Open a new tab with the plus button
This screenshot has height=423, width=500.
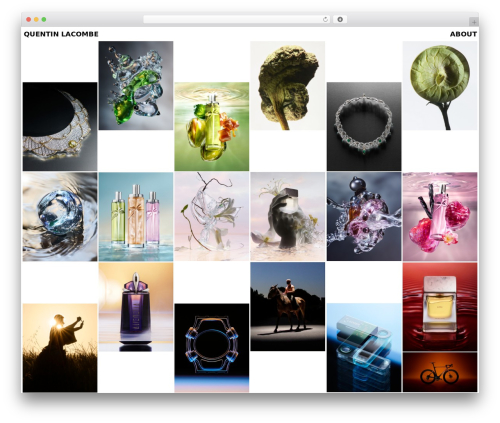(474, 22)
